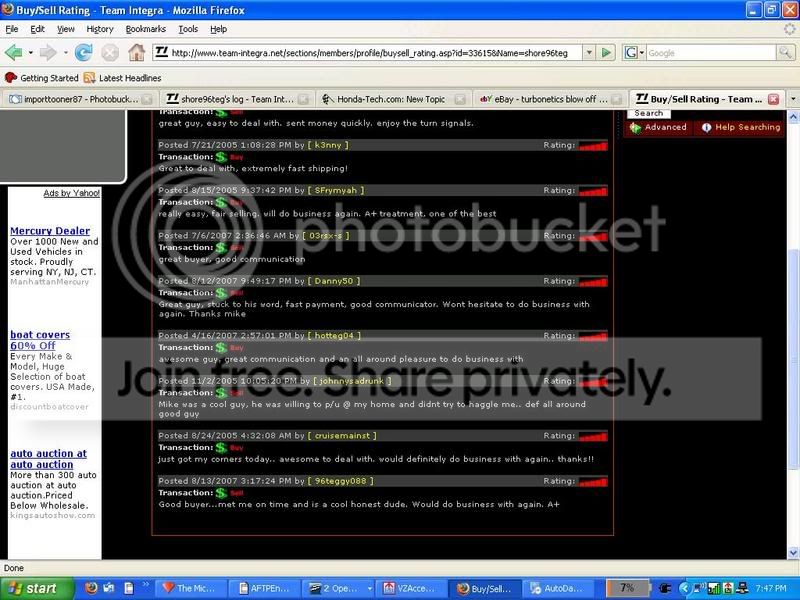Close the Buy/Sell Rating tab

[x=772, y=100]
